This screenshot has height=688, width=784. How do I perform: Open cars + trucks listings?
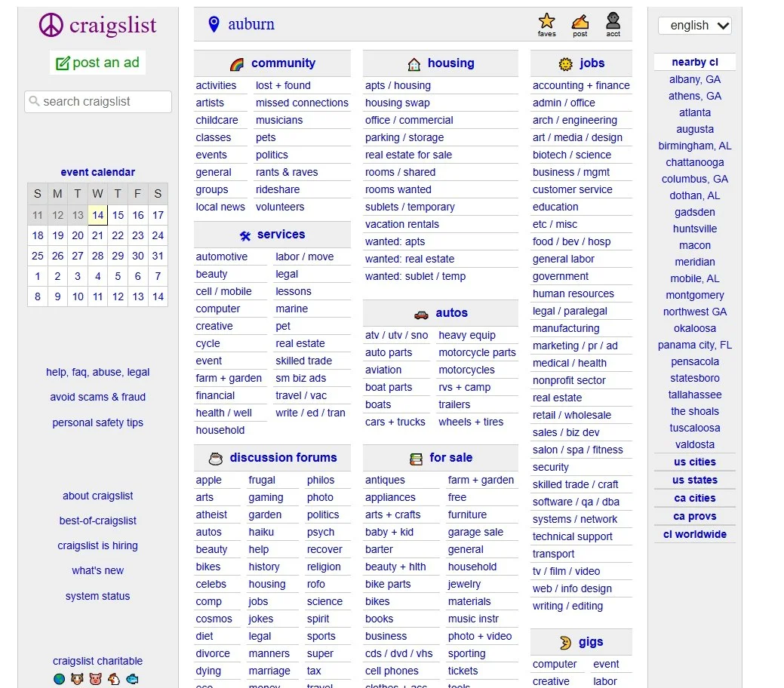point(395,422)
